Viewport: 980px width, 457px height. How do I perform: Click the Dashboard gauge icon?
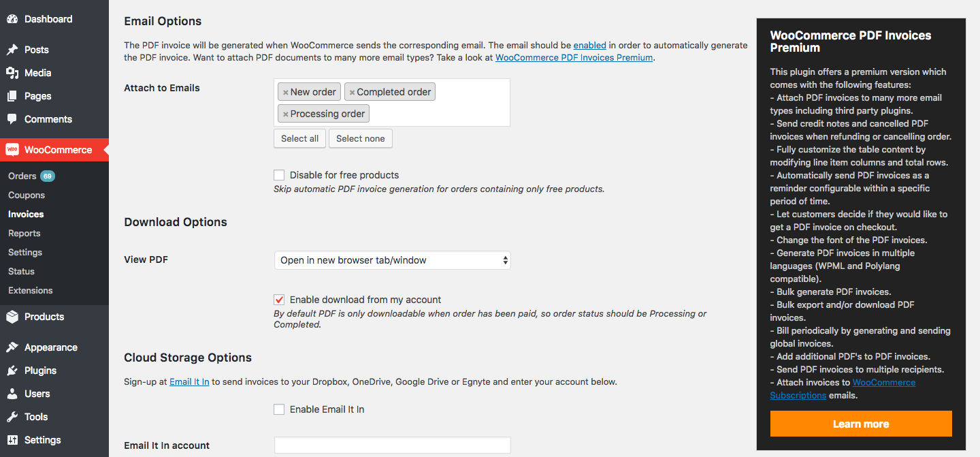click(x=12, y=19)
